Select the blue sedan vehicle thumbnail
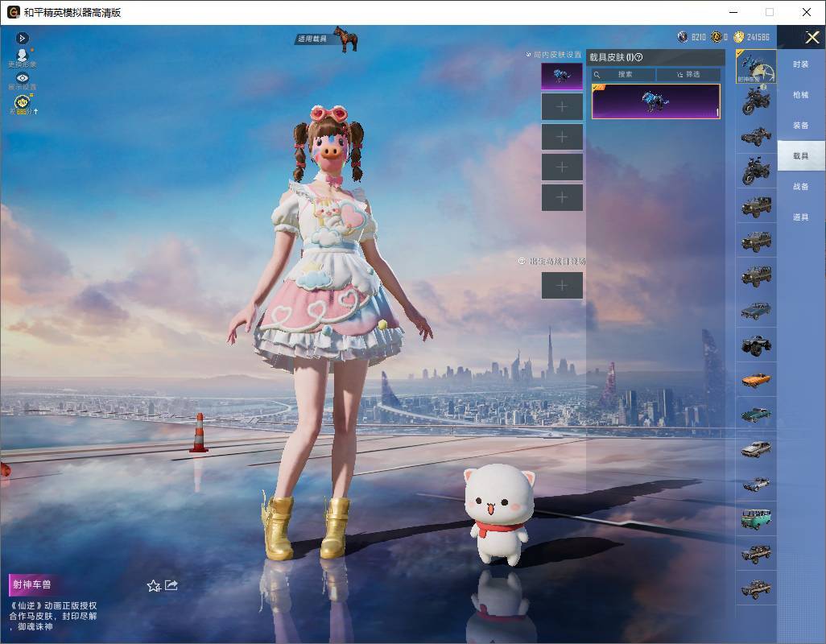Screen dimensions: 826x644 pos(756,310)
